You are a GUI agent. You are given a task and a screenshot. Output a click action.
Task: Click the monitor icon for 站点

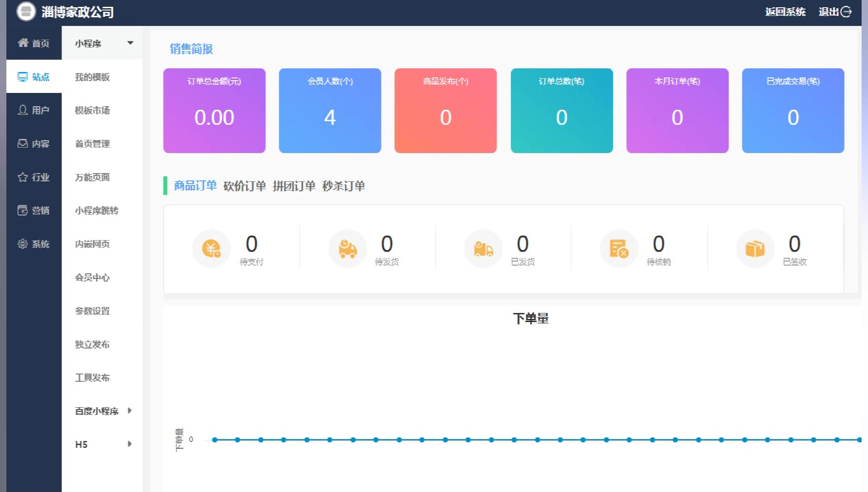coord(23,77)
